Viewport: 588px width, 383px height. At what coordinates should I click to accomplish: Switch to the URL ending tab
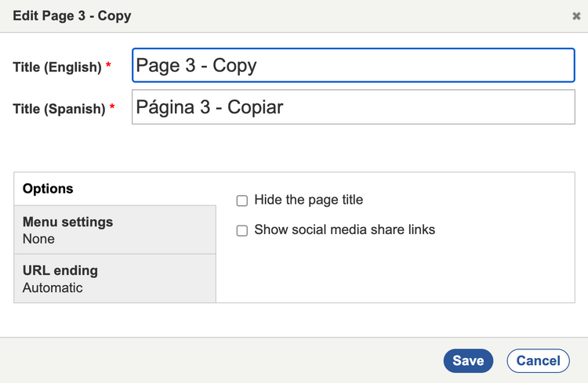pyautogui.click(x=114, y=278)
